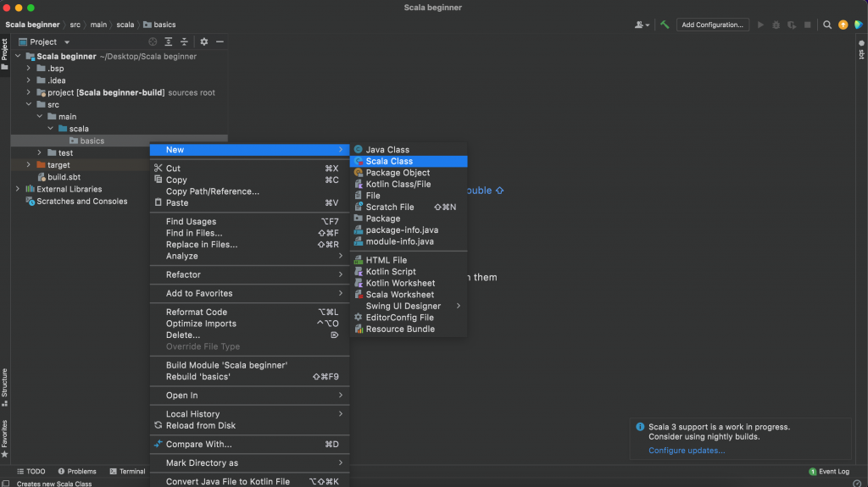This screenshot has height=487, width=868.
Task: Choose HTML File option
Action: [x=409, y=260]
